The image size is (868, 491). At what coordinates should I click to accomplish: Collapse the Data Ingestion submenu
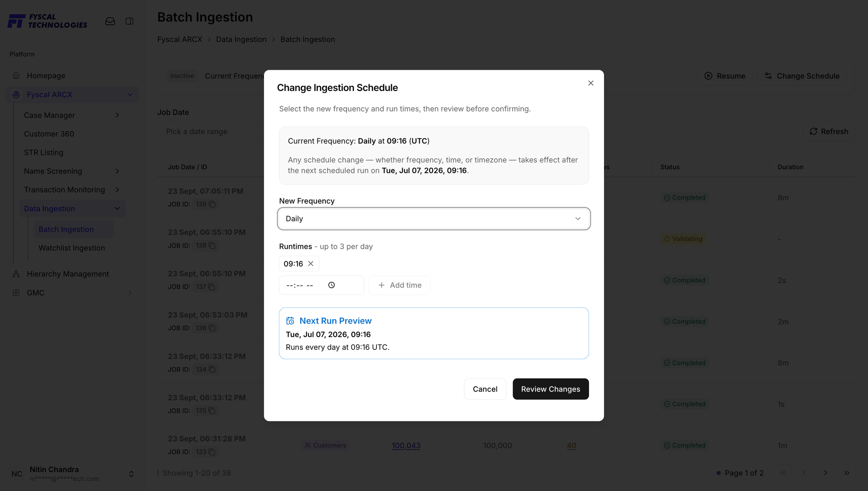[117, 209]
